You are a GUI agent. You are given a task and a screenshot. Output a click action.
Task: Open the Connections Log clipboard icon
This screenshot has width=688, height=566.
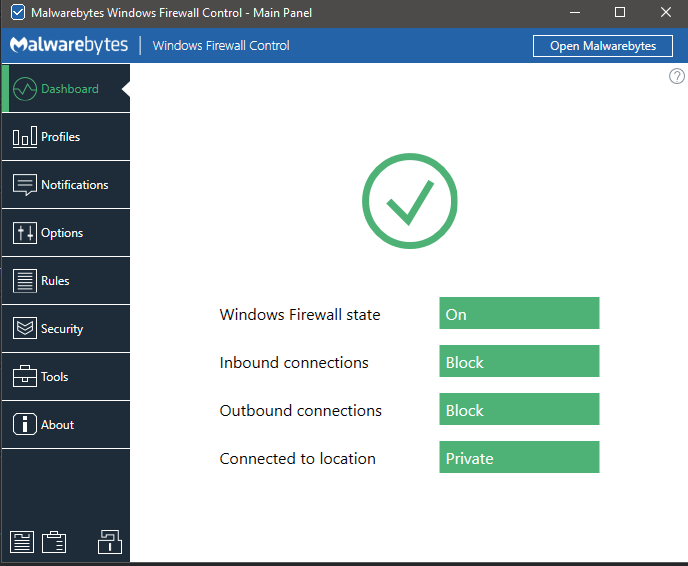pyautogui.click(x=54, y=542)
